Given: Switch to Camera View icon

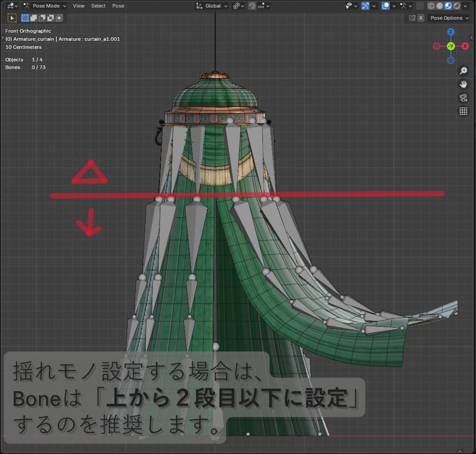Looking at the screenshot, I should click(x=463, y=98).
